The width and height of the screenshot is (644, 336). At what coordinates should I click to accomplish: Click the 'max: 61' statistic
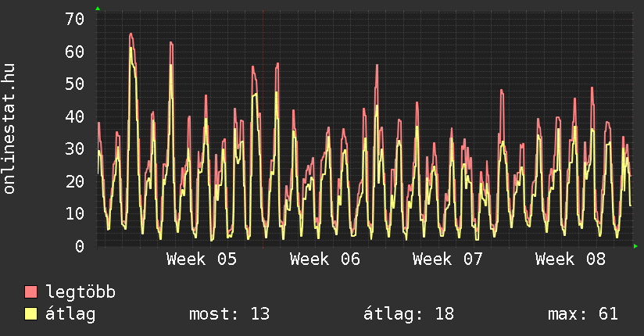(583, 314)
